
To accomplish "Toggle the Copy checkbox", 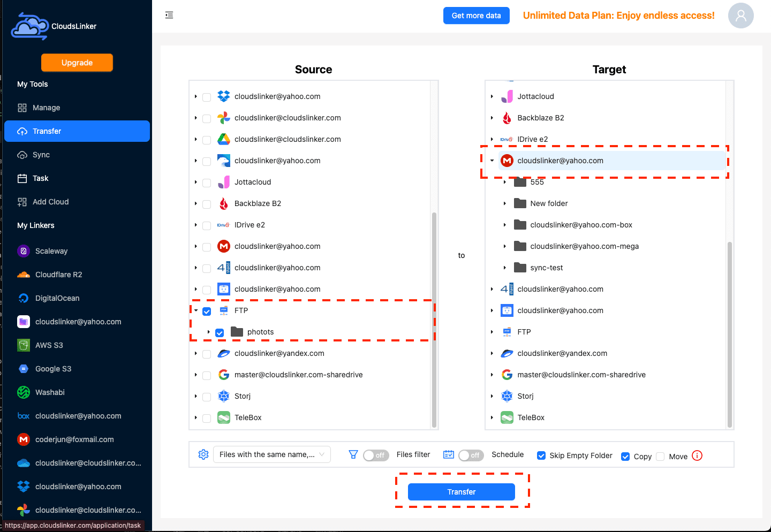I will coord(625,457).
